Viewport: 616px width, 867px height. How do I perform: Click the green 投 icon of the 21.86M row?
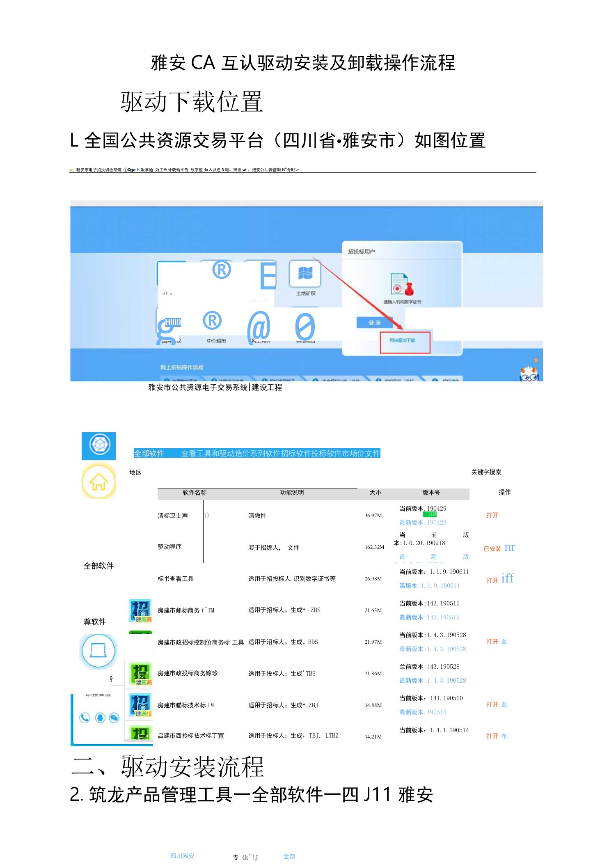[140, 674]
